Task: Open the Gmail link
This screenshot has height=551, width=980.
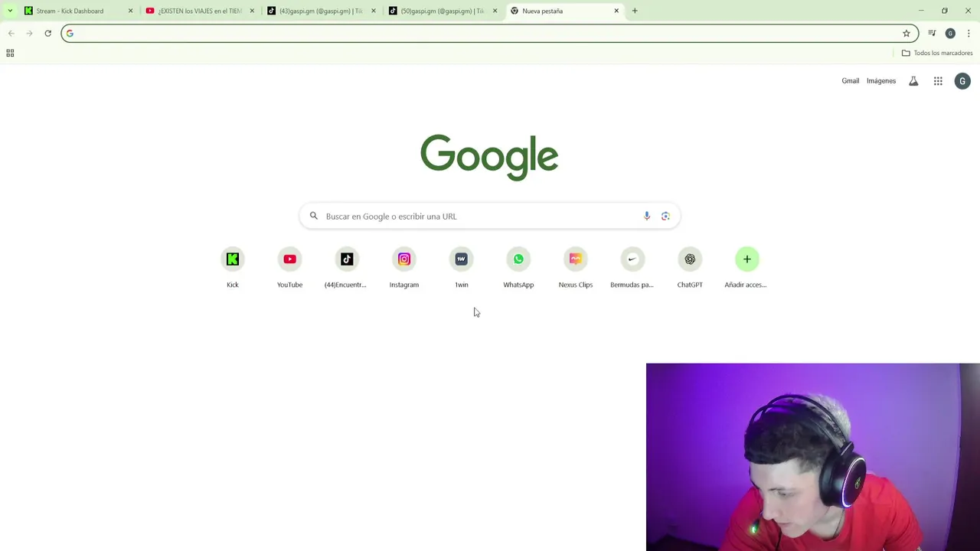Action: tap(850, 81)
